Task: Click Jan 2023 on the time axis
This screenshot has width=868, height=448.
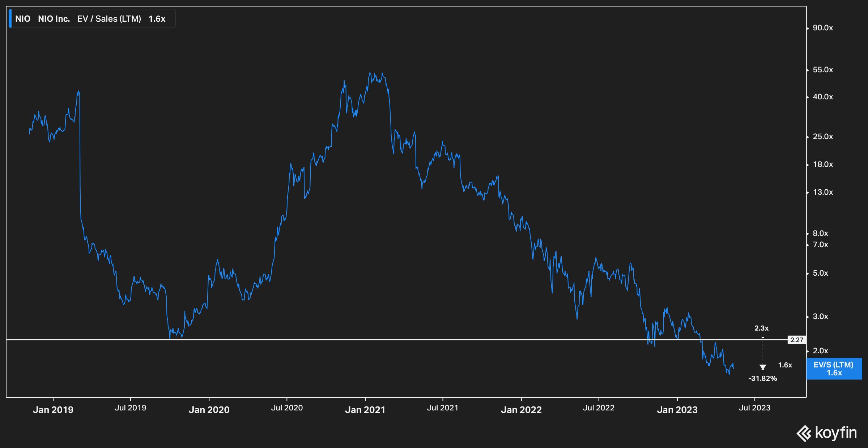Action: tap(677, 410)
